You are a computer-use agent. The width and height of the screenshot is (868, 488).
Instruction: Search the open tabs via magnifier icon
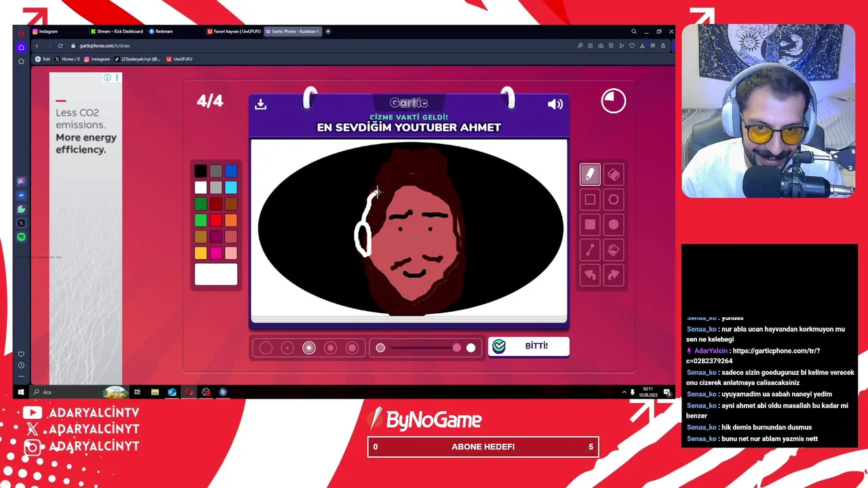click(634, 31)
